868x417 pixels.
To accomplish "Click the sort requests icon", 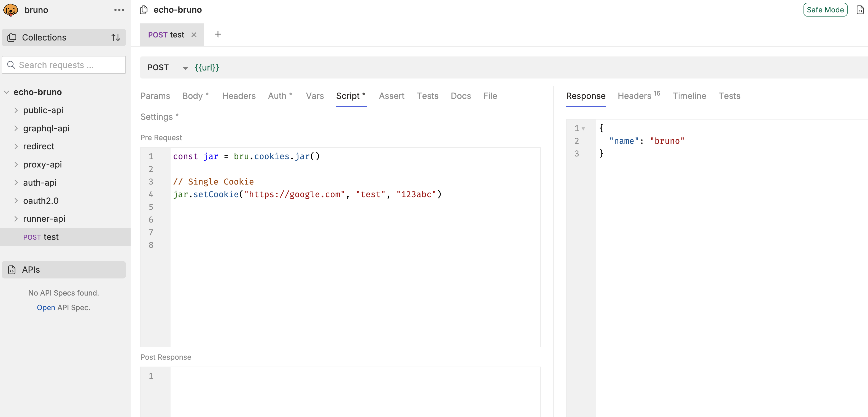I will (115, 37).
